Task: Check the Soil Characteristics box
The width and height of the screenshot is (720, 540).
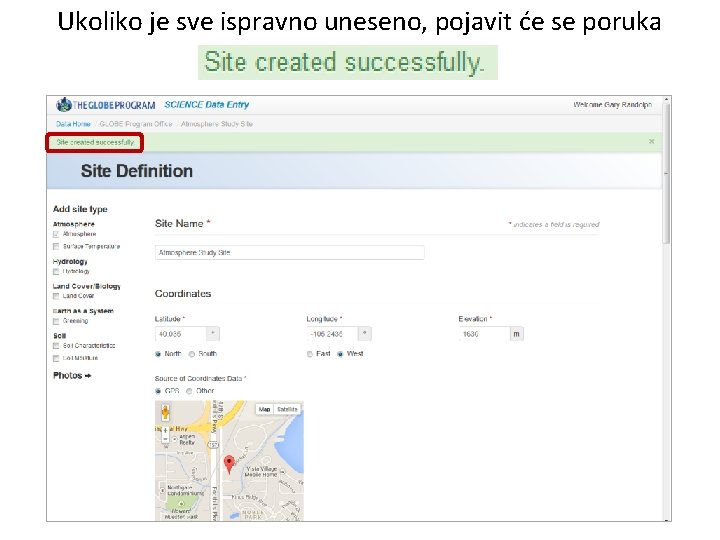Action: click(x=56, y=346)
